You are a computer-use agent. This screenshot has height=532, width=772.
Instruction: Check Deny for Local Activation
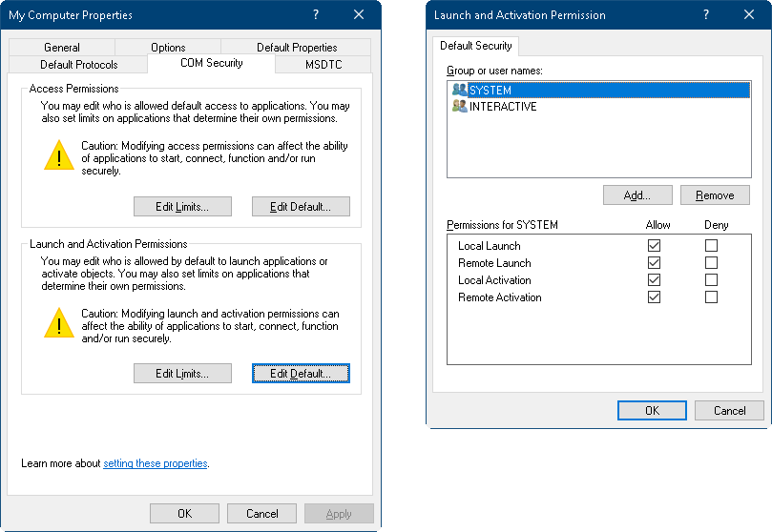click(711, 280)
